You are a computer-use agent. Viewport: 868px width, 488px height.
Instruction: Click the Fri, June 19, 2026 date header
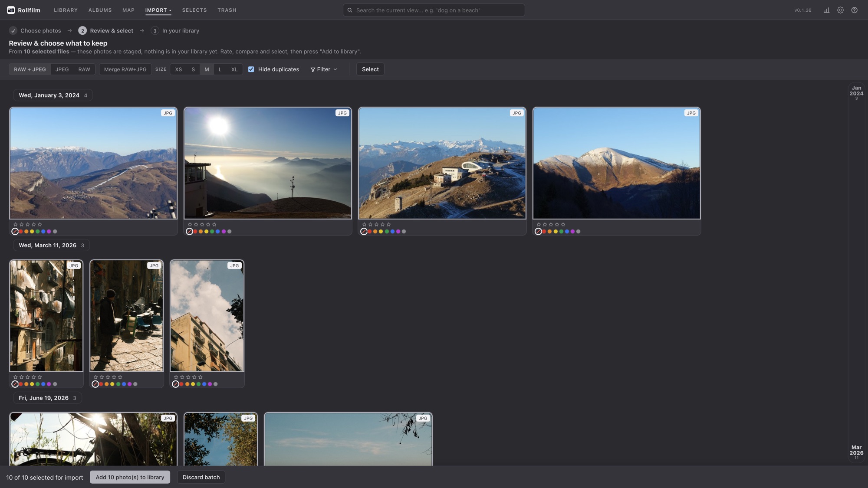[x=47, y=398]
